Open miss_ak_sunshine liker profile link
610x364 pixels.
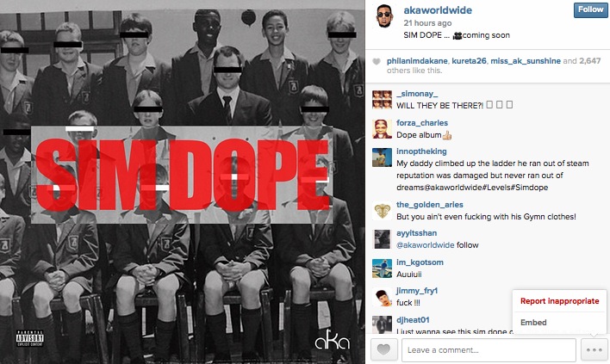pyautogui.click(x=526, y=61)
